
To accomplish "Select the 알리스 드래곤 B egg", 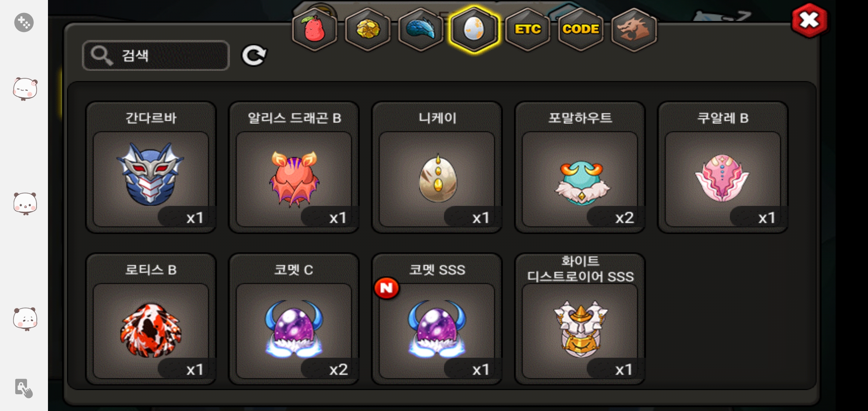I will (294, 167).
